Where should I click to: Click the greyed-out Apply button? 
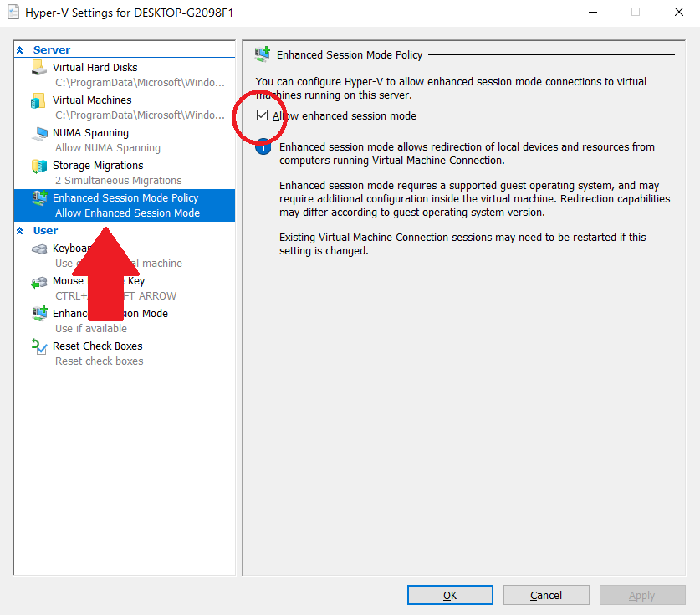pyautogui.click(x=642, y=595)
